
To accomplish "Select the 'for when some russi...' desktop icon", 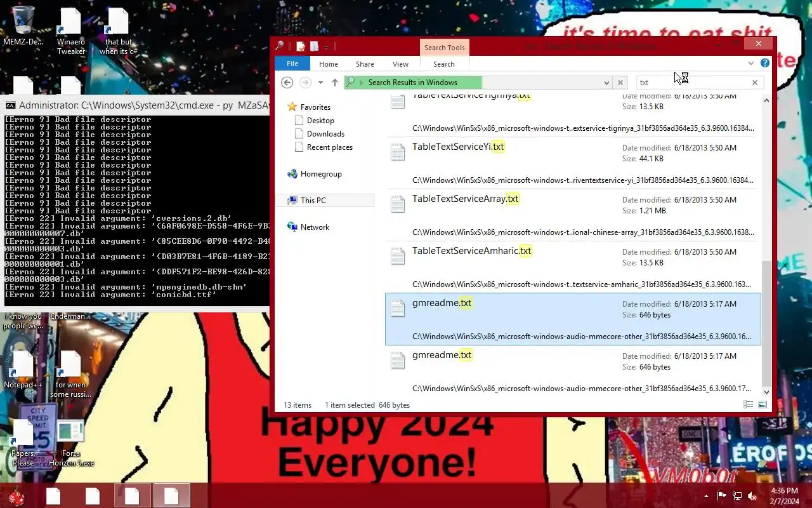I will (70, 375).
